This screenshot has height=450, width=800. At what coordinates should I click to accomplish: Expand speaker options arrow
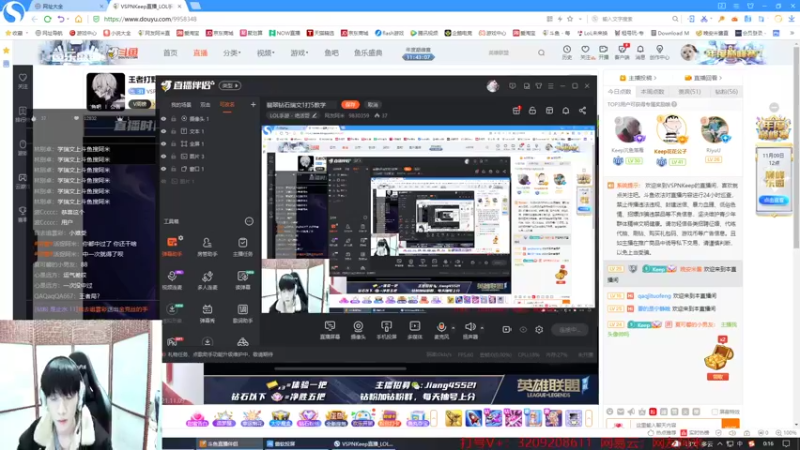click(482, 328)
